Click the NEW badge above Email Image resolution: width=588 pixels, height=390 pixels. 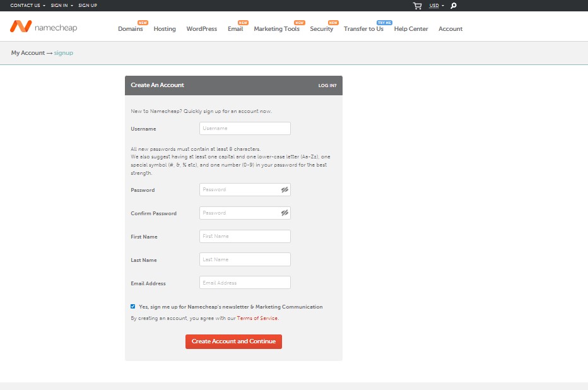tap(243, 23)
